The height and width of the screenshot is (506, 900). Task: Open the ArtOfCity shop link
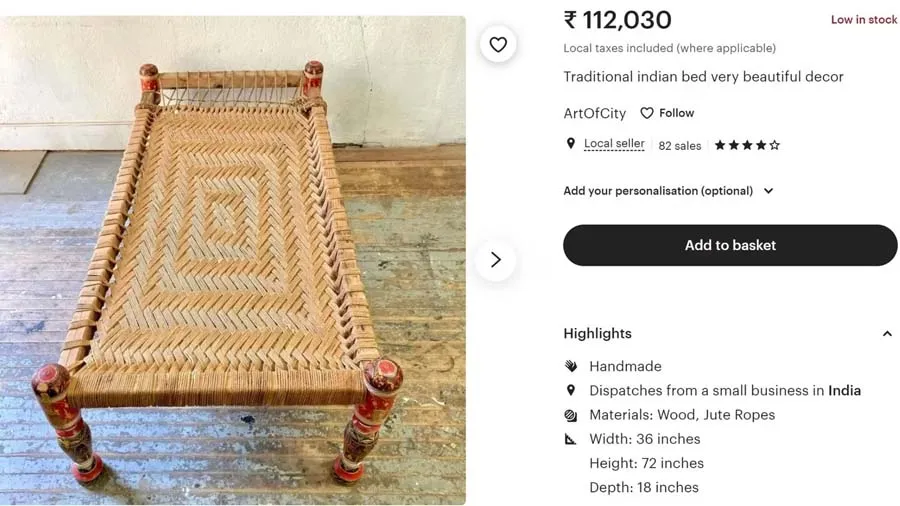coord(594,113)
